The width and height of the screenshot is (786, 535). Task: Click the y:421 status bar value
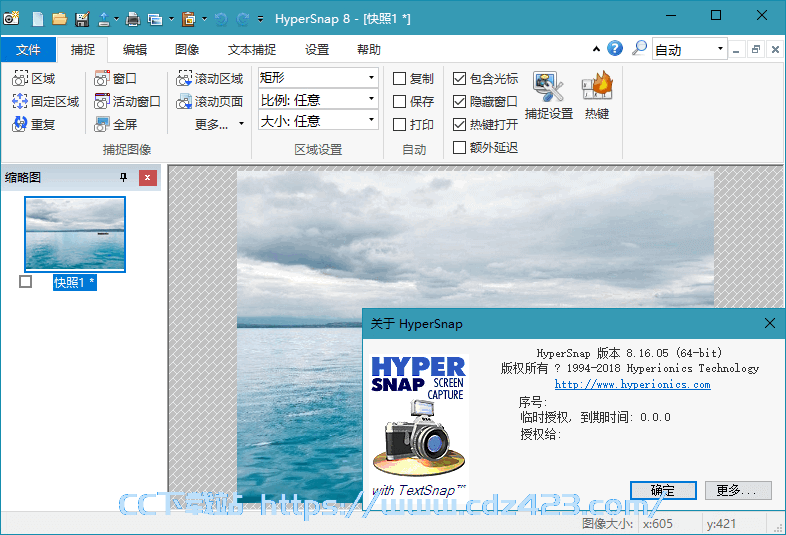tap(721, 523)
